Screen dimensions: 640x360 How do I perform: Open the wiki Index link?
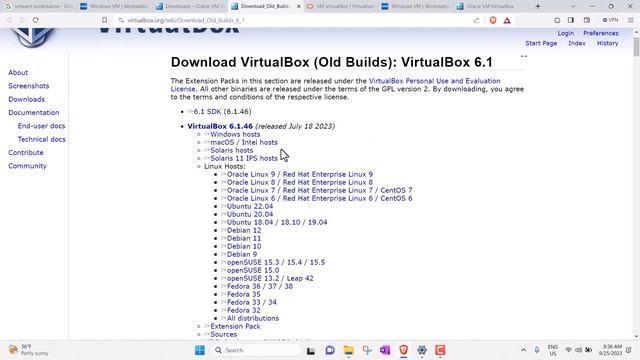[x=576, y=43]
